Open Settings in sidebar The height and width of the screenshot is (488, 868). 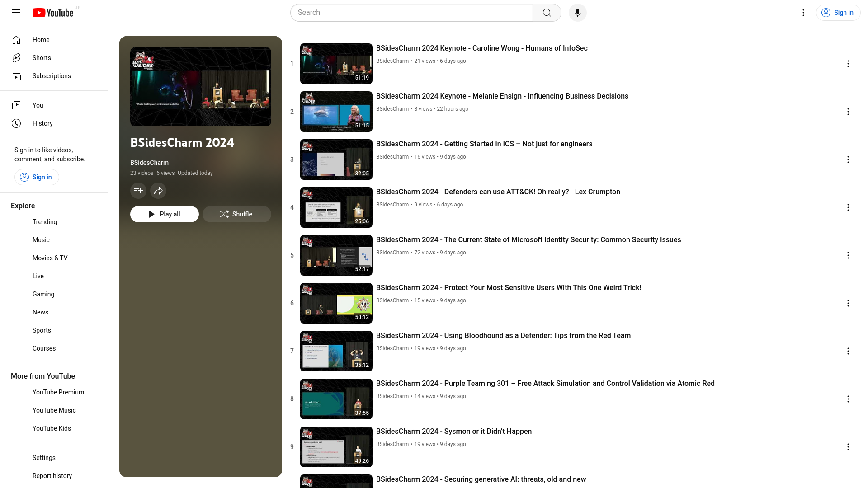click(x=54, y=458)
